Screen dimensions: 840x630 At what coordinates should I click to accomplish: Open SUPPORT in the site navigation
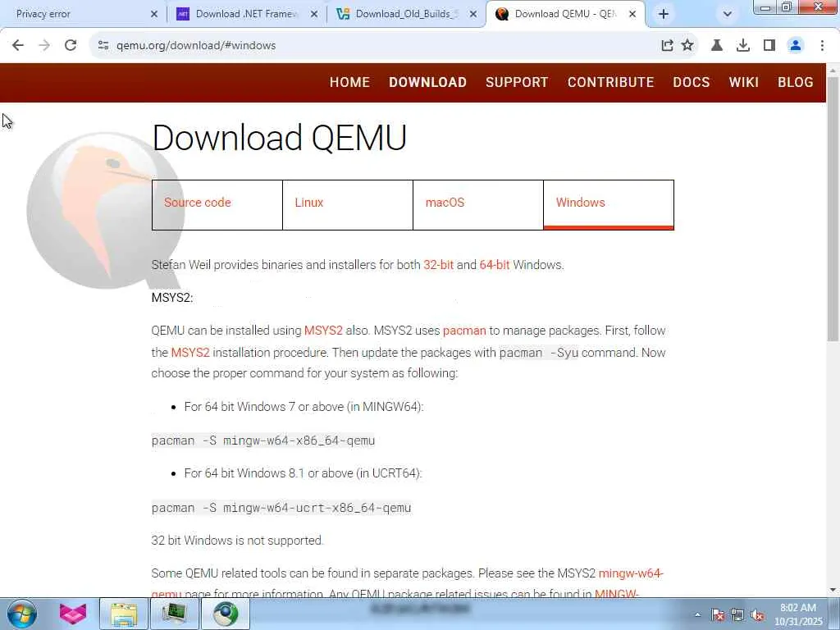[x=517, y=82]
